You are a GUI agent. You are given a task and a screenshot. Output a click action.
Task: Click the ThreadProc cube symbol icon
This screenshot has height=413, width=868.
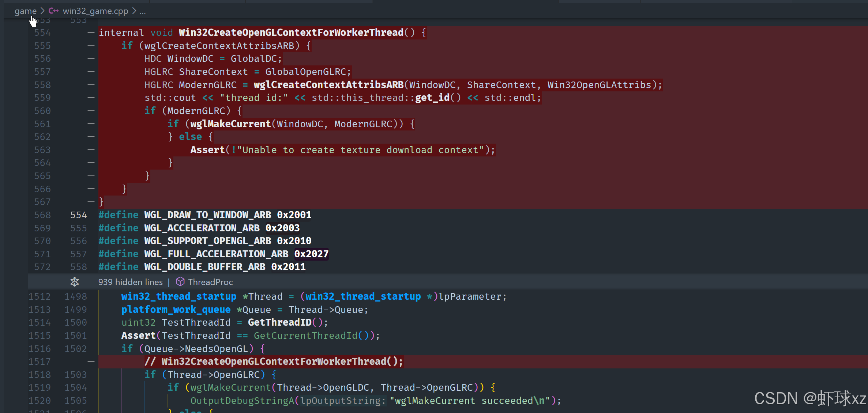pos(180,281)
